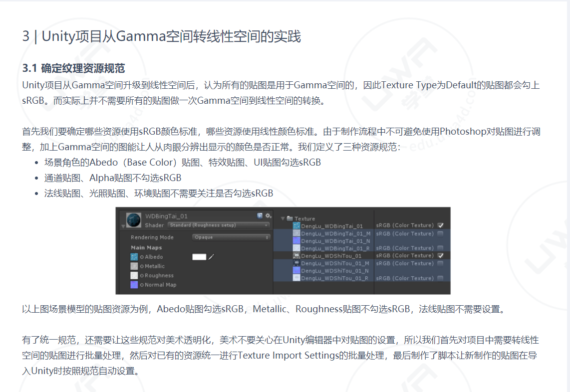Open the Rendering Mode Opaque dropdown

[x=231, y=237]
